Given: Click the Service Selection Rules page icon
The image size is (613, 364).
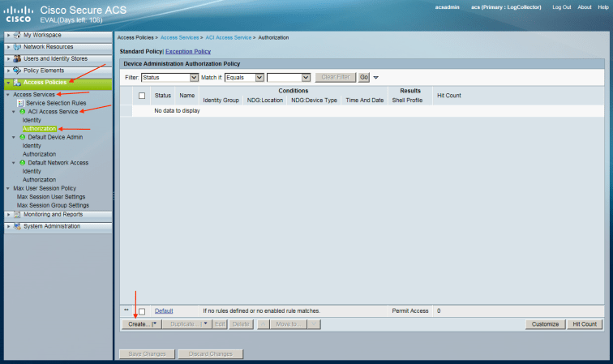Looking at the screenshot, I should pos(20,103).
